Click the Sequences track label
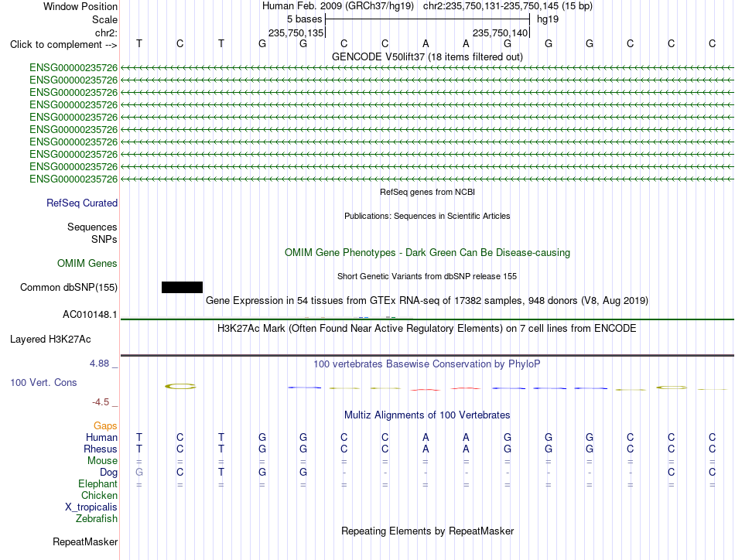The height and width of the screenshot is (560, 735). [92, 227]
